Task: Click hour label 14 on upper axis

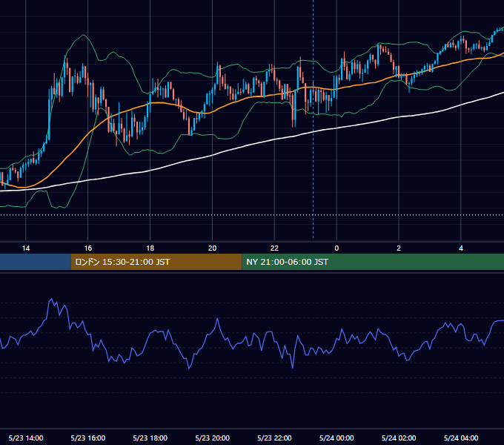Action: pos(26,248)
